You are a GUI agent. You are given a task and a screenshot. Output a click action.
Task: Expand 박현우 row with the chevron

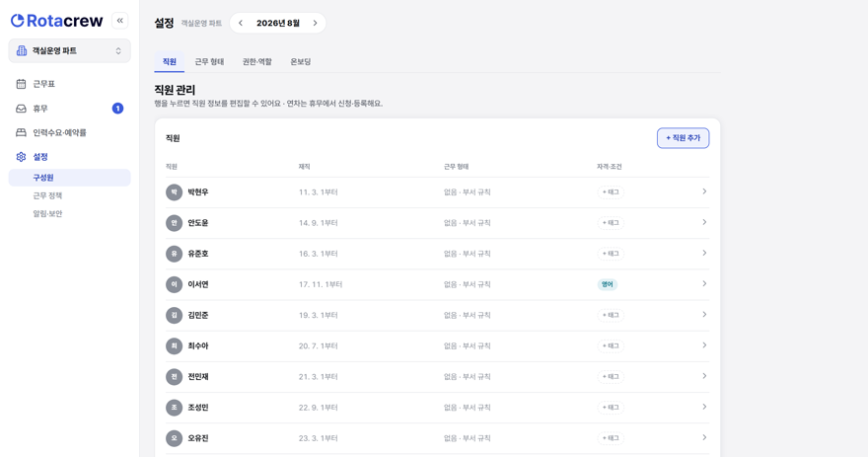coord(704,191)
